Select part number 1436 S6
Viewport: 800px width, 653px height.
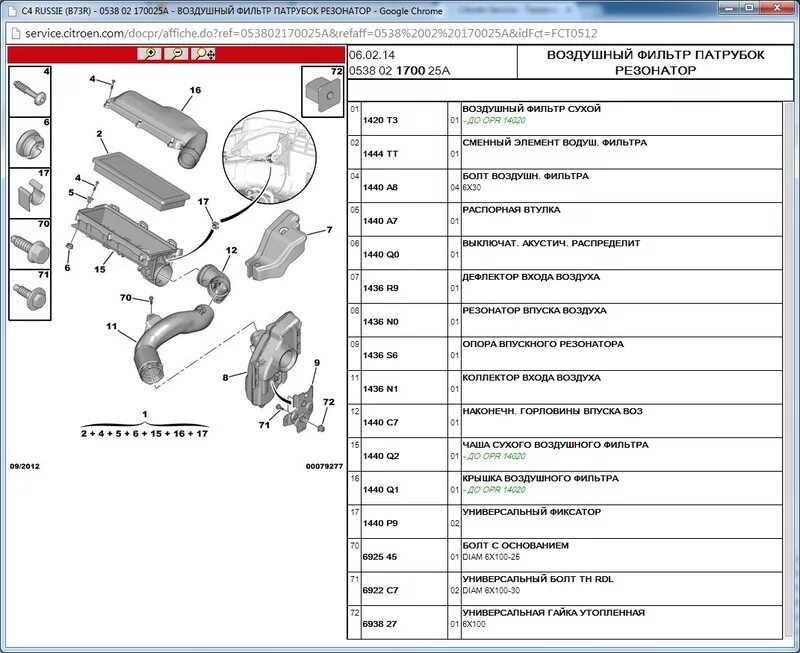pyautogui.click(x=380, y=355)
